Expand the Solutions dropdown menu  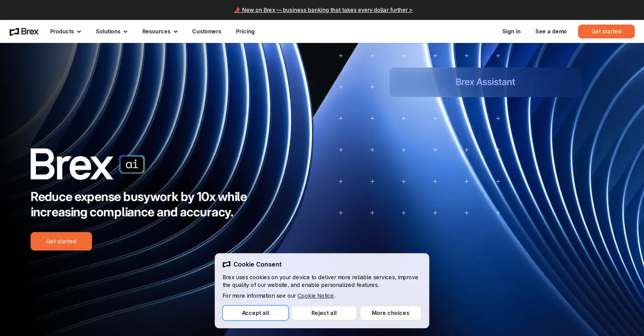pyautogui.click(x=111, y=31)
